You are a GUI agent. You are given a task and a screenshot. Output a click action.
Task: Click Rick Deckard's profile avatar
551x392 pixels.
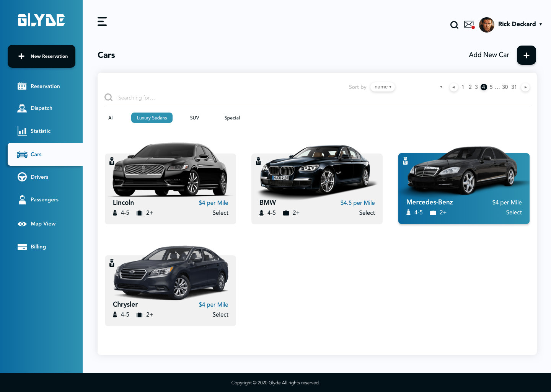[x=486, y=25]
